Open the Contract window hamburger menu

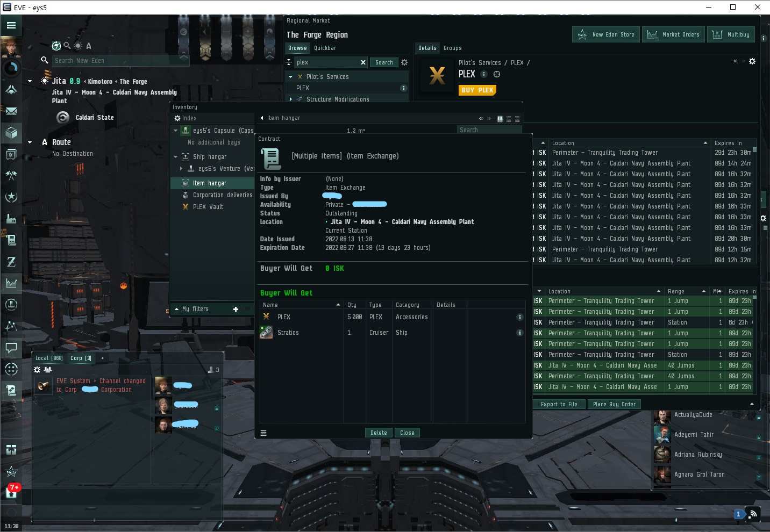coord(263,433)
